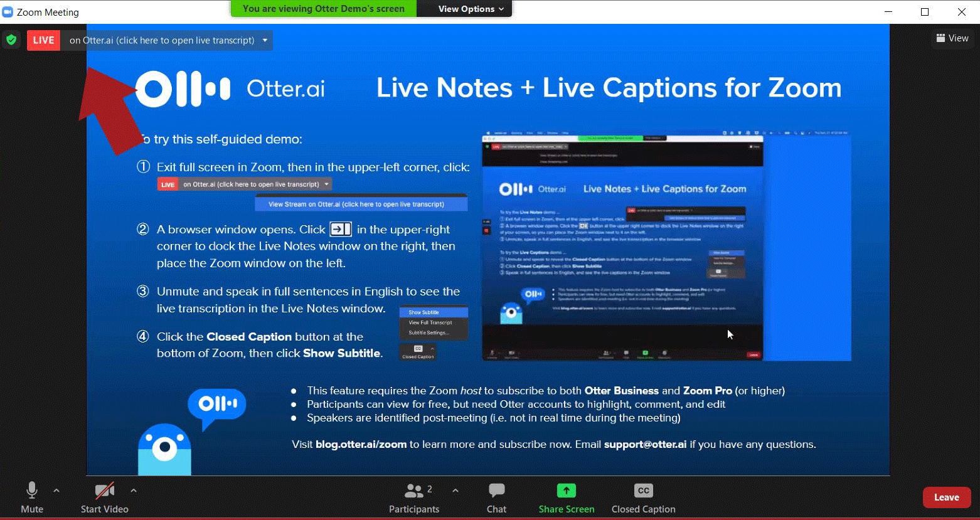980x520 pixels.
Task: Click the green encryption shield icon
Action: [11, 40]
